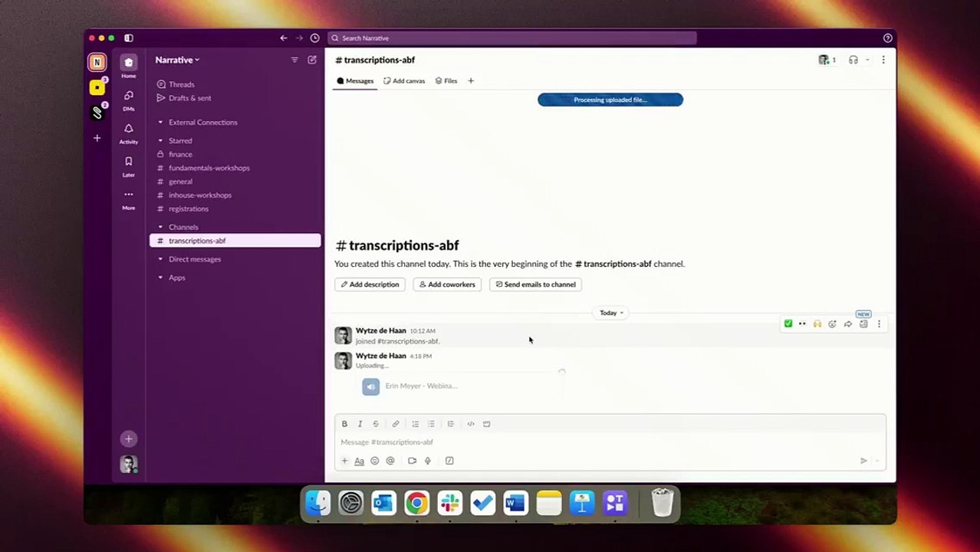Record an audio clip with microphone icon

point(428,461)
